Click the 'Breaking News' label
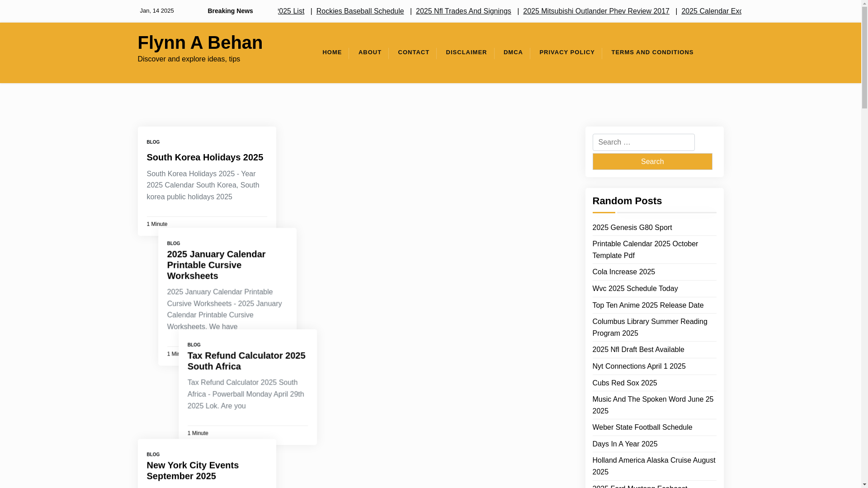 coord(230,11)
